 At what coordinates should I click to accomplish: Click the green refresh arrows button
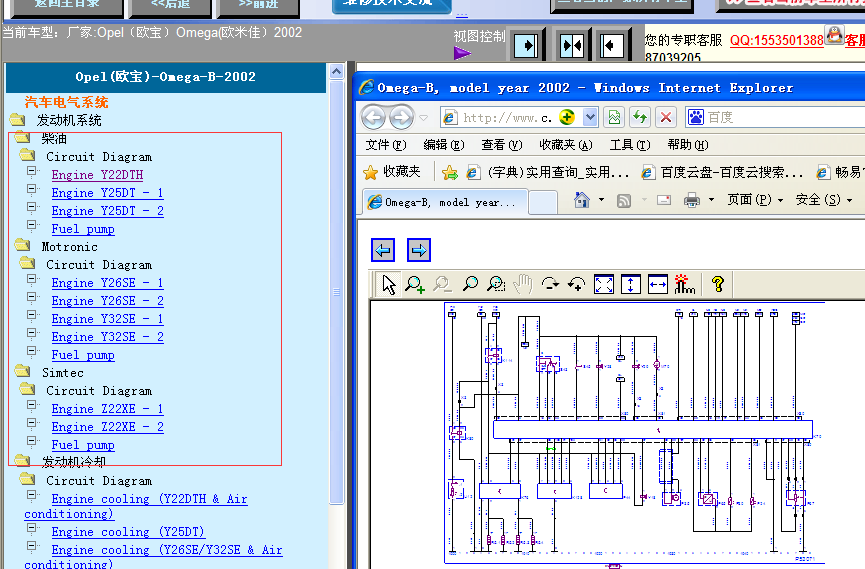tap(640, 118)
